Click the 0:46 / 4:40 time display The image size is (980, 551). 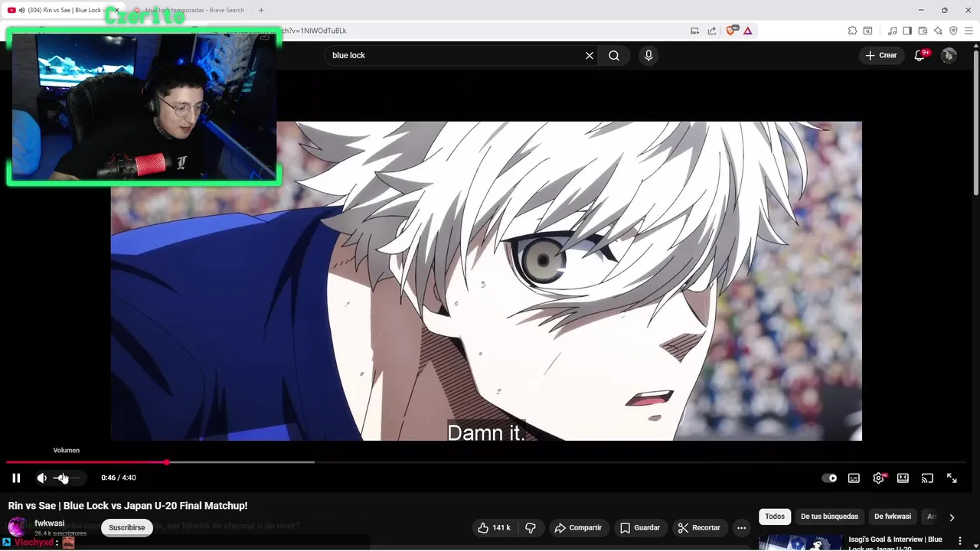pyautogui.click(x=119, y=478)
